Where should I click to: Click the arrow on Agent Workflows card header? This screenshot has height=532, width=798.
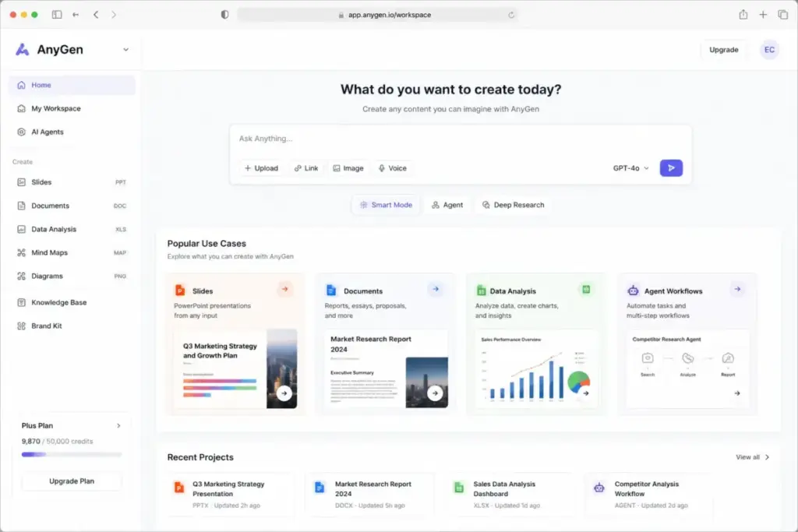click(x=737, y=289)
